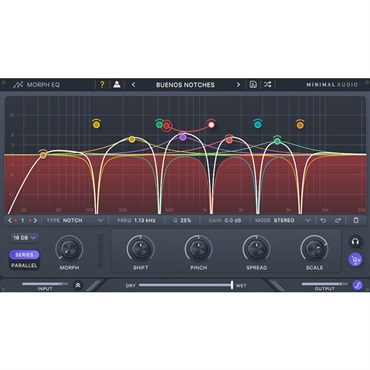Go to the next preset arrow
This screenshot has height=370, width=370.
point(238,85)
